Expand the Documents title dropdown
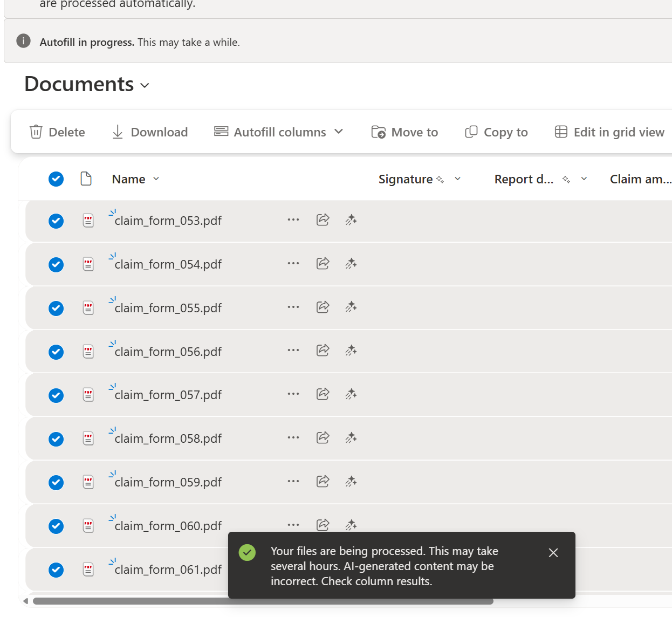The image size is (672, 617). [145, 85]
